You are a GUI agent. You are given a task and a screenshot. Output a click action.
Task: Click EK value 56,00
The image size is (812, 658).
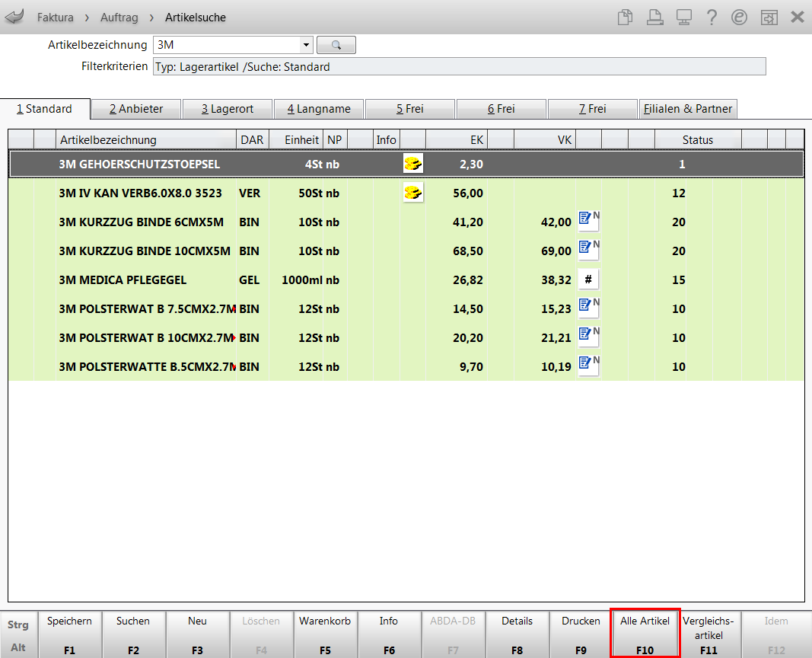click(468, 193)
